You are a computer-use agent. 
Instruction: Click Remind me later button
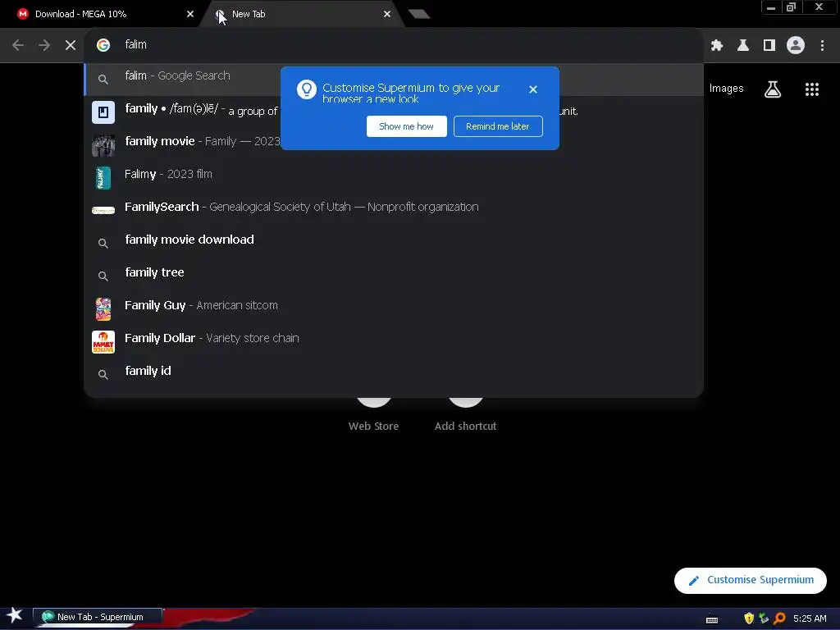point(498,126)
